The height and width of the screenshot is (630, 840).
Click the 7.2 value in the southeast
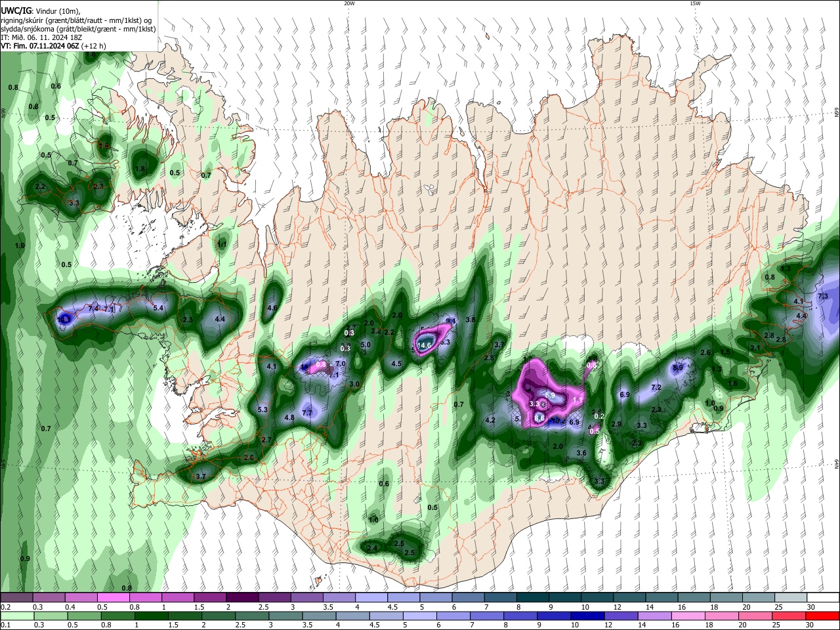(656, 387)
